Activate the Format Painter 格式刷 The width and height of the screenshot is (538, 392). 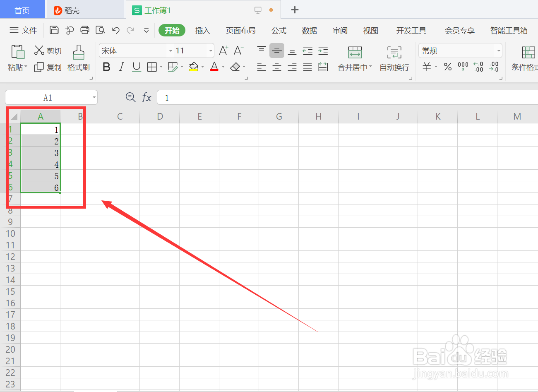[x=79, y=58]
